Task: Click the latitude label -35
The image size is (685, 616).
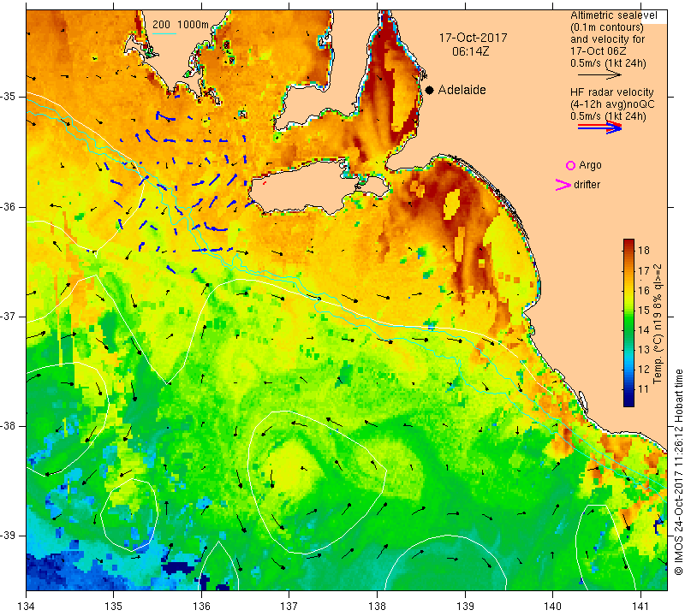Action: 8,97
